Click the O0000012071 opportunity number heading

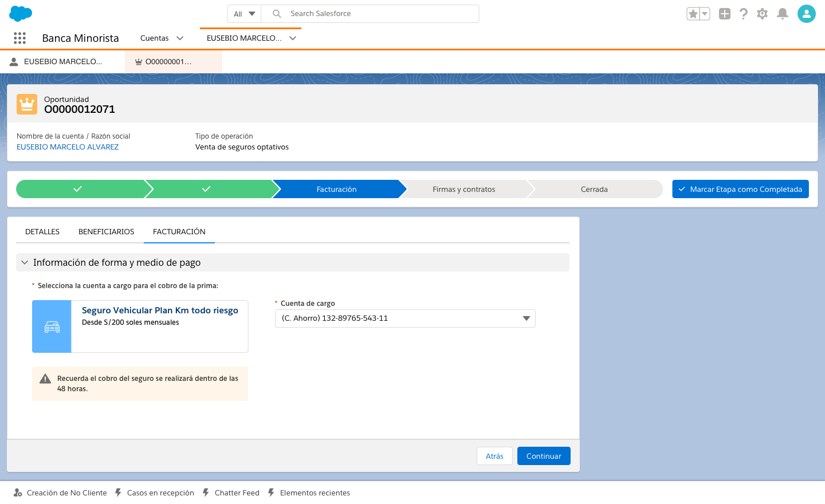tap(80, 109)
